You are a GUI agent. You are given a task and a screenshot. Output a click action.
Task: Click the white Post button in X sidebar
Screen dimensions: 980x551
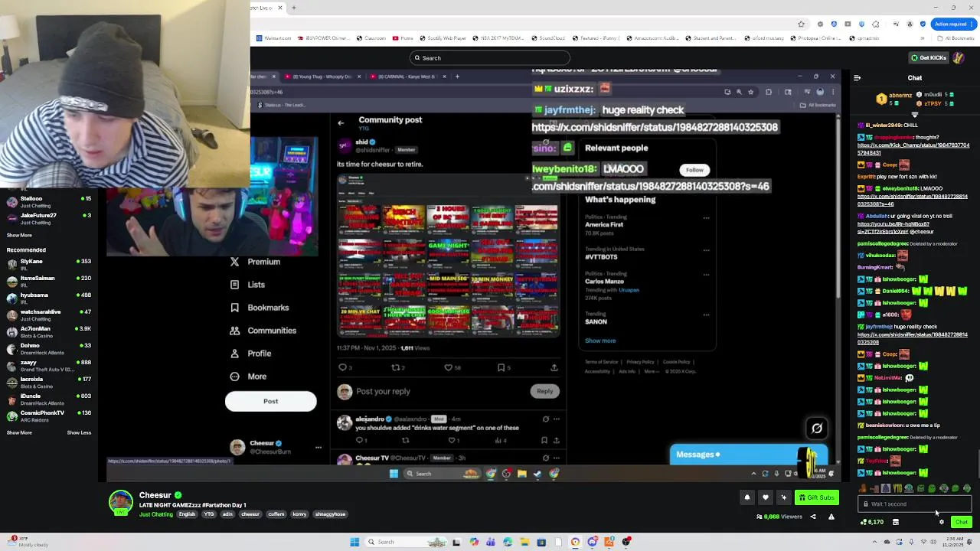[x=270, y=401]
